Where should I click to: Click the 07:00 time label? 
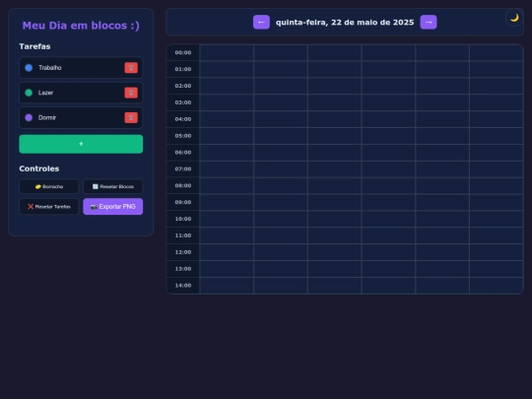(x=183, y=169)
